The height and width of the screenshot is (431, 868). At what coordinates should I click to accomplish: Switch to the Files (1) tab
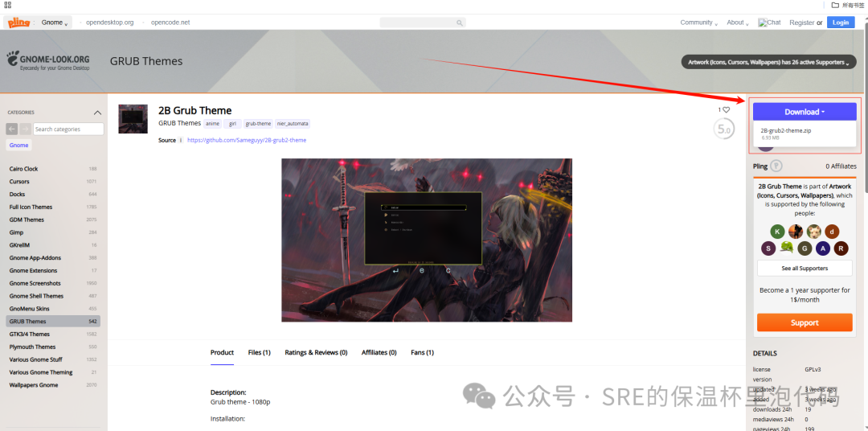[259, 352]
